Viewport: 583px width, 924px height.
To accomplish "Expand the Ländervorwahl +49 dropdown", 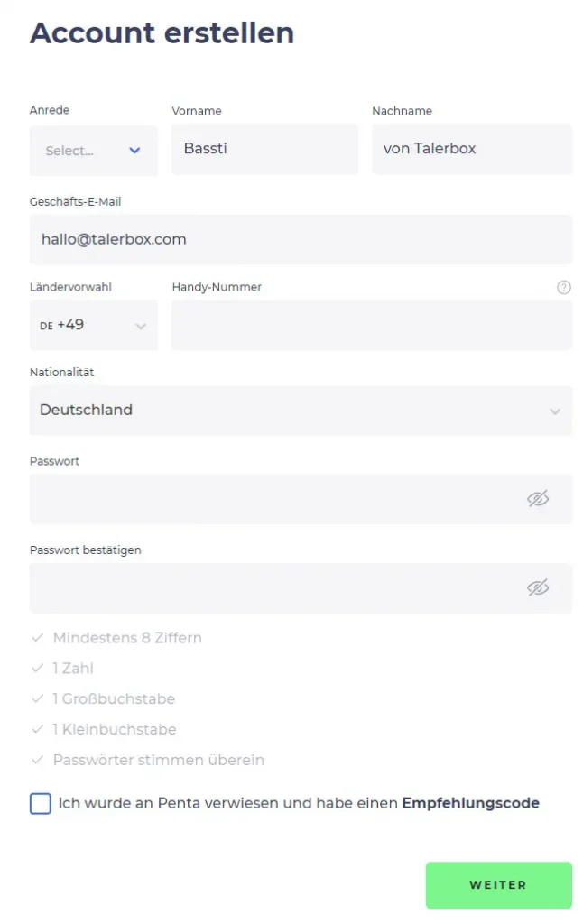I will (93, 325).
